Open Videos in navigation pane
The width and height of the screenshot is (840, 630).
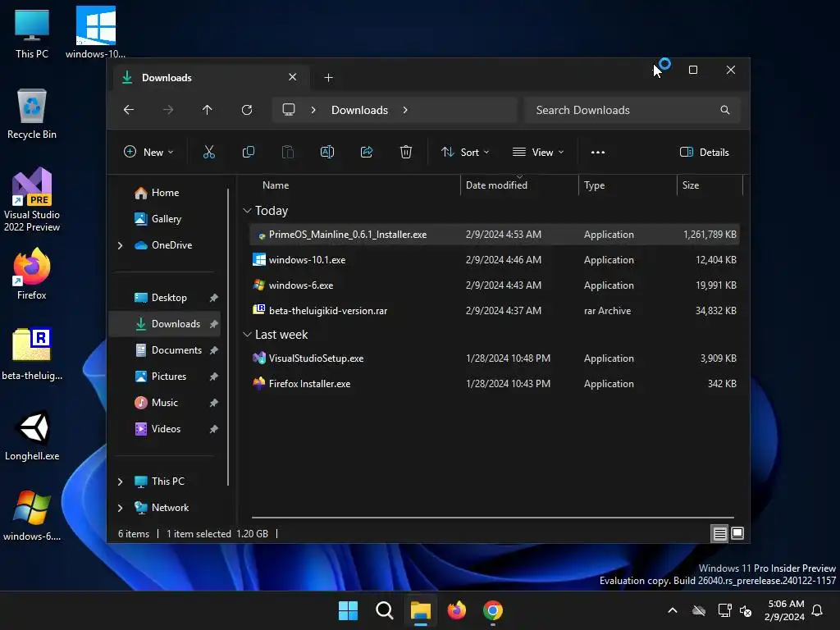[x=164, y=429]
